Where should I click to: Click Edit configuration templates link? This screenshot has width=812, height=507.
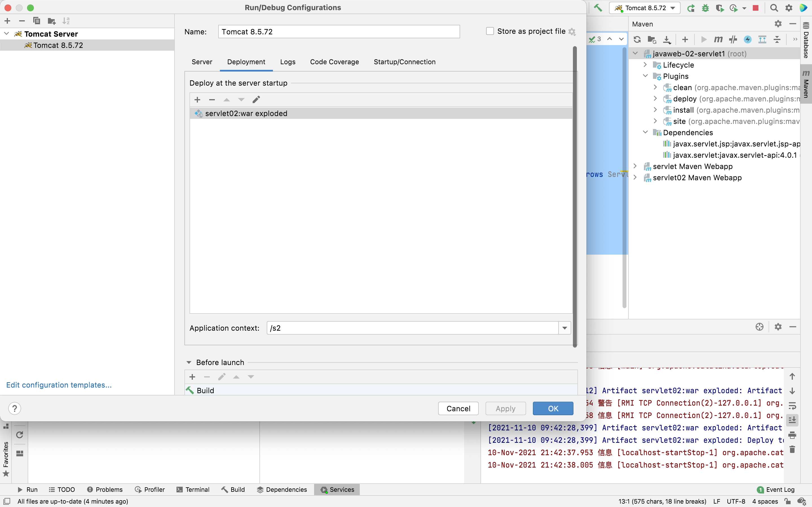[59, 385]
